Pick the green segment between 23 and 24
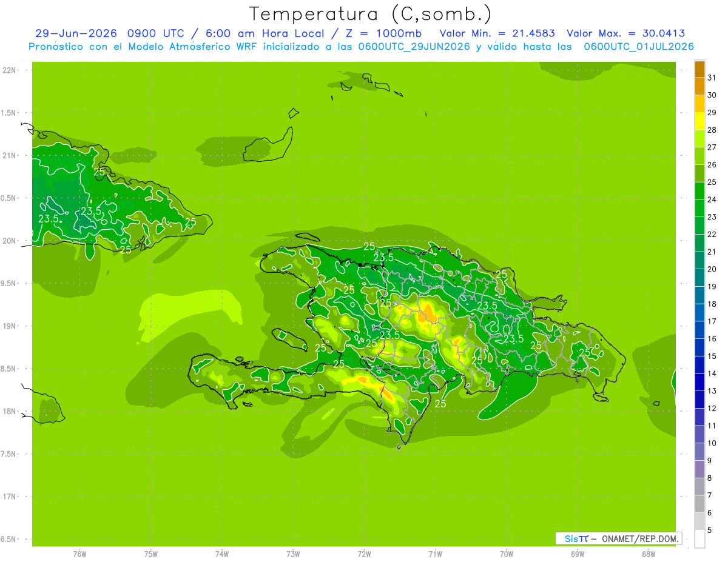728x562 pixels. coord(700,208)
